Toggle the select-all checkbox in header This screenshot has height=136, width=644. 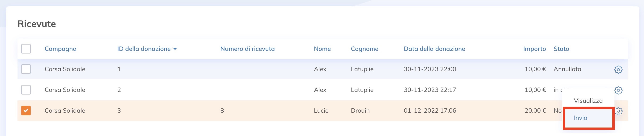pyautogui.click(x=26, y=49)
